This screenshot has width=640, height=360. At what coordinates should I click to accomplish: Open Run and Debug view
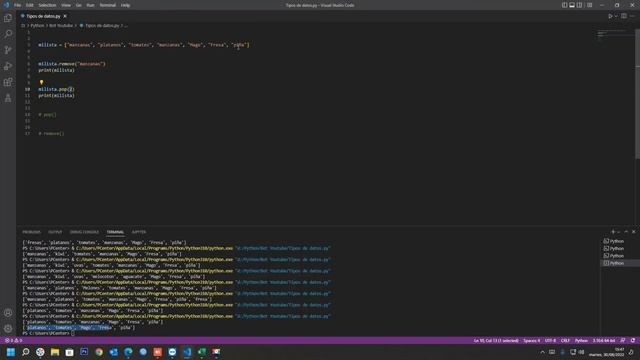pos(8,66)
